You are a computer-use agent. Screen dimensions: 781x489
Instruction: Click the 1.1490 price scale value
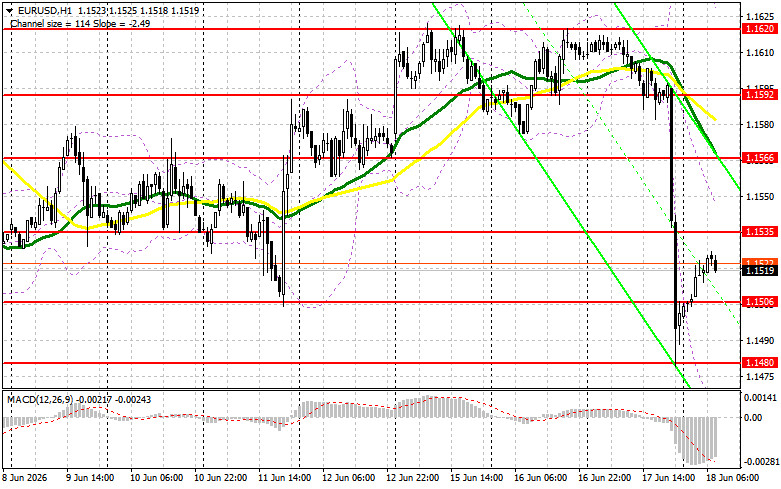point(760,341)
